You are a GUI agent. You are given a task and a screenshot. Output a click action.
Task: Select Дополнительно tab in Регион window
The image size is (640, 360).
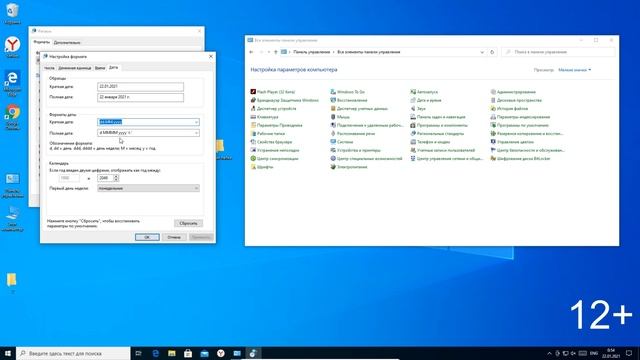coord(67,42)
